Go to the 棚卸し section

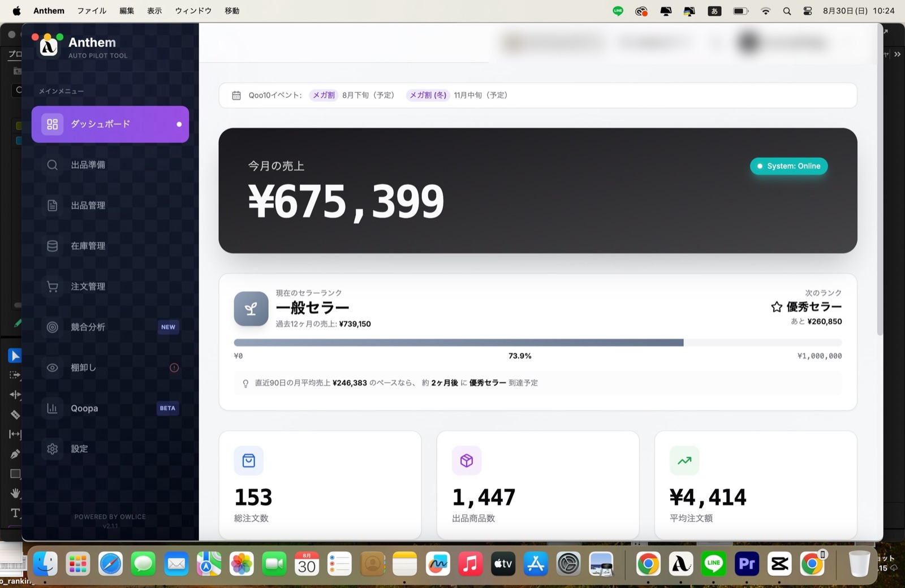tap(110, 367)
